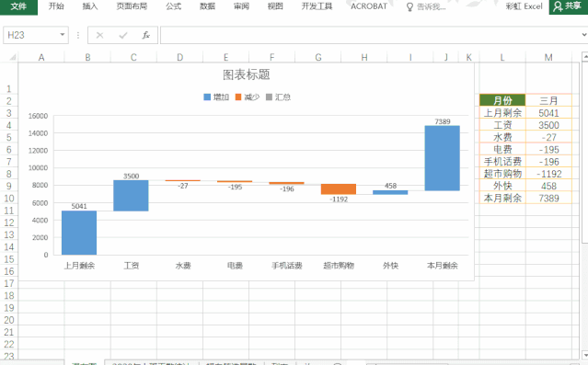
Task: Open the 文件 menu
Action: pos(18,6)
